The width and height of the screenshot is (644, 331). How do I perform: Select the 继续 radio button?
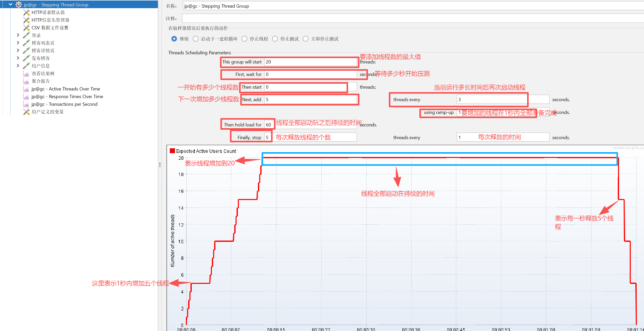pos(174,39)
